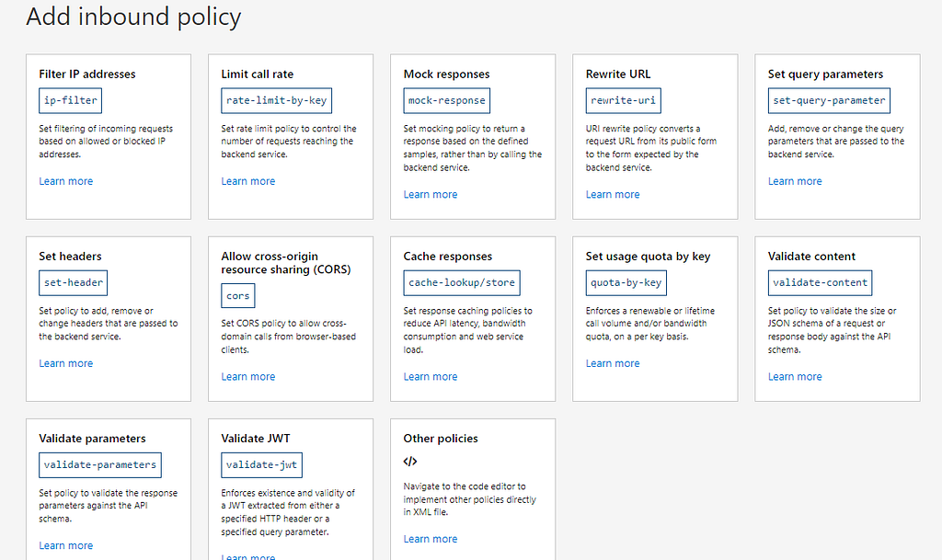Pick the validate-jwt policy tag

coord(261,465)
